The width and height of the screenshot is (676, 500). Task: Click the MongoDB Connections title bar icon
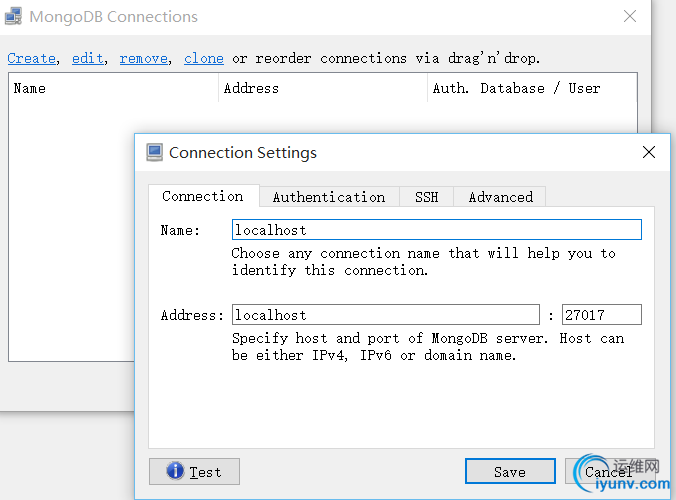pos(13,16)
